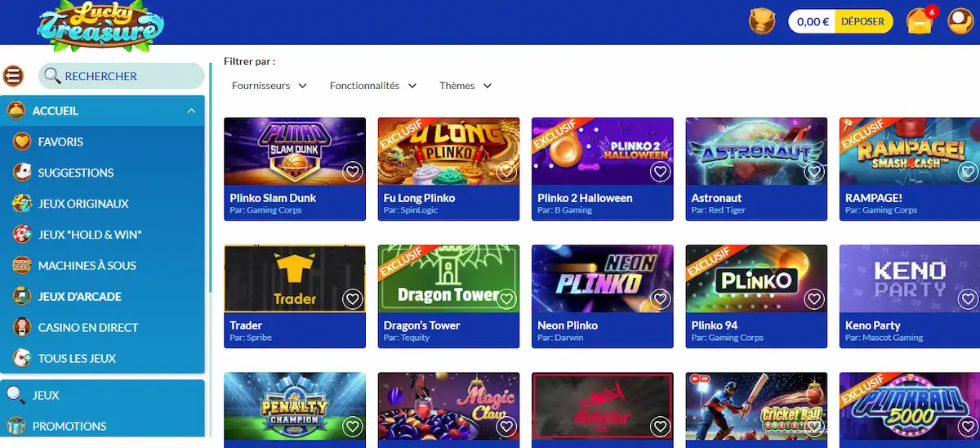The width and height of the screenshot is (980, 448).
Task: Toggle favorite heart on Astronaut game
Action: point(813,172)
